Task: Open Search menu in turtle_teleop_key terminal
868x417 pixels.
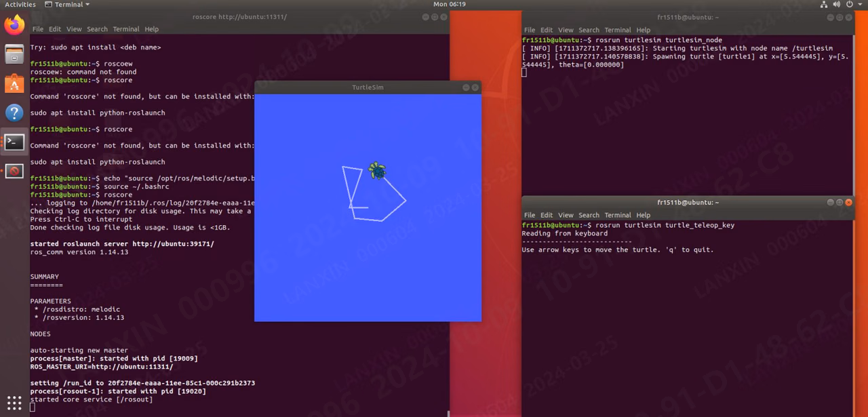Action: click(589, 215)
